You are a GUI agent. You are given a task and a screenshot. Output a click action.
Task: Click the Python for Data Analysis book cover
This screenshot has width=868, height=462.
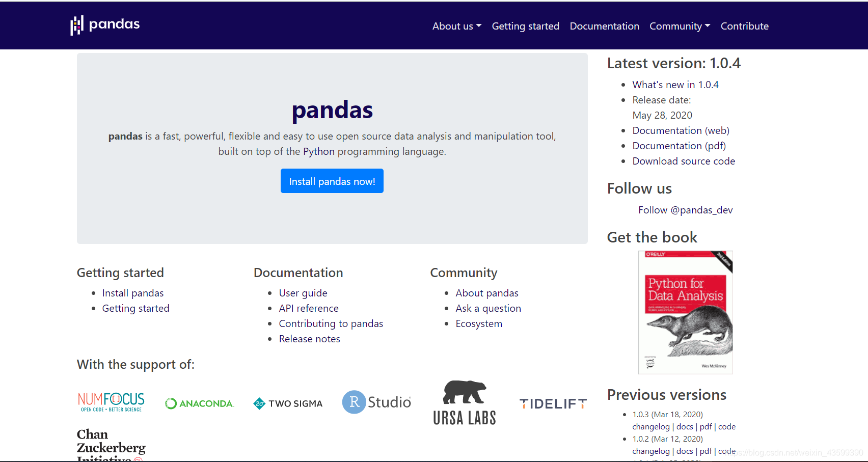pos(686,312)
